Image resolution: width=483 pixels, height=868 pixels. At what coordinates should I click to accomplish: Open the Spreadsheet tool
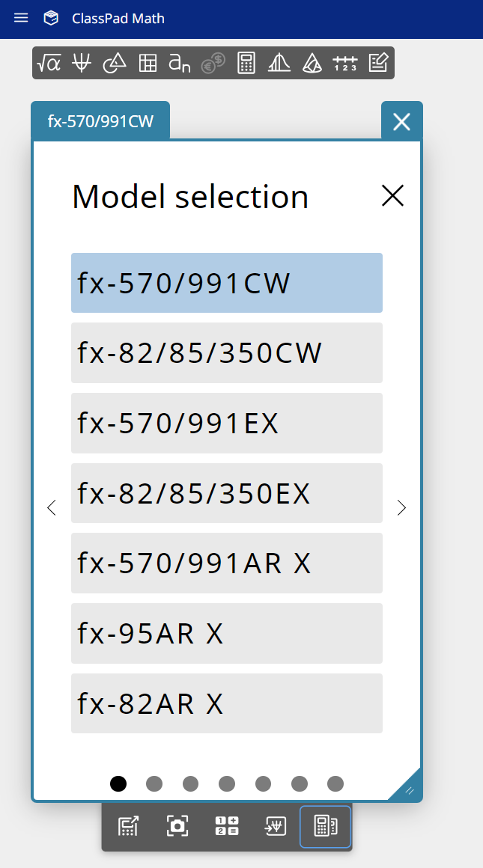(148, 63)
